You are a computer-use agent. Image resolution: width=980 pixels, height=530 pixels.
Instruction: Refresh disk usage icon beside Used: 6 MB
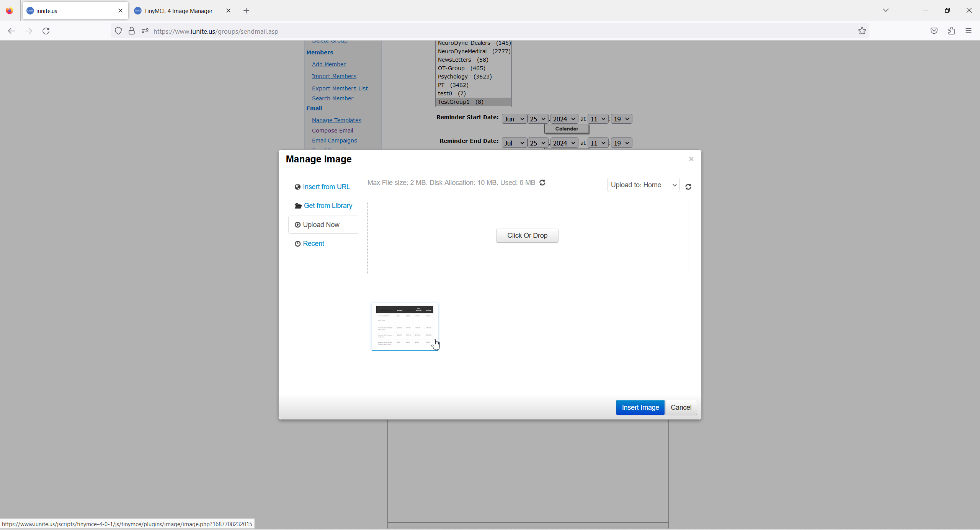tap(542, 183)
